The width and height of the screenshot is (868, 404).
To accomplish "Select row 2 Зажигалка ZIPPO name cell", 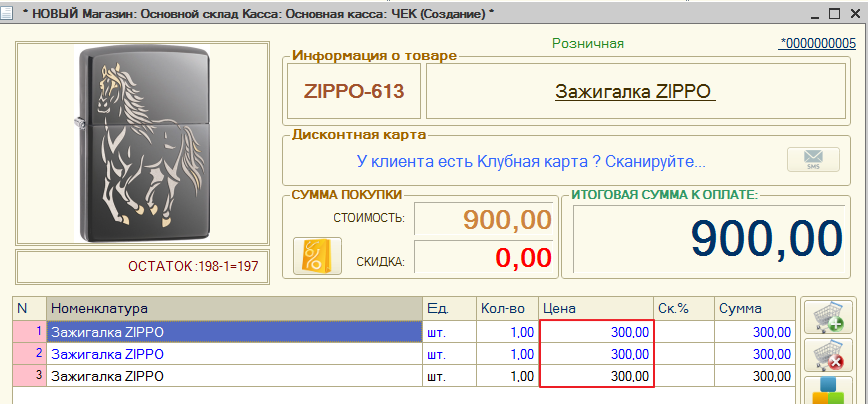I will coord(235,354).
